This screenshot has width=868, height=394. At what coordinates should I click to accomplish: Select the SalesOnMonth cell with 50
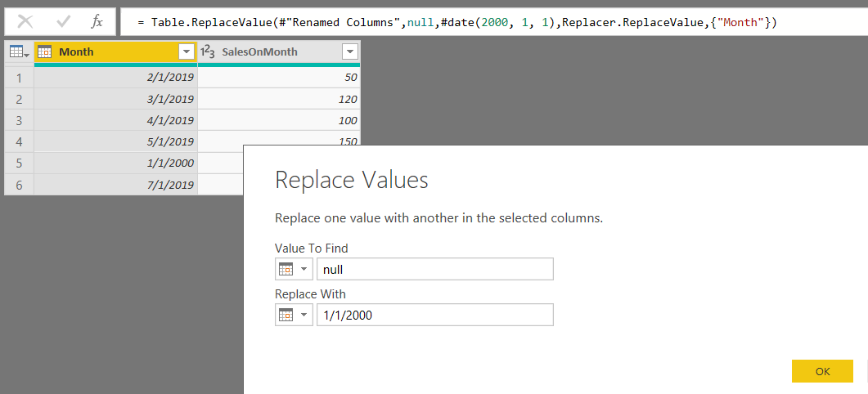(279, 78)
